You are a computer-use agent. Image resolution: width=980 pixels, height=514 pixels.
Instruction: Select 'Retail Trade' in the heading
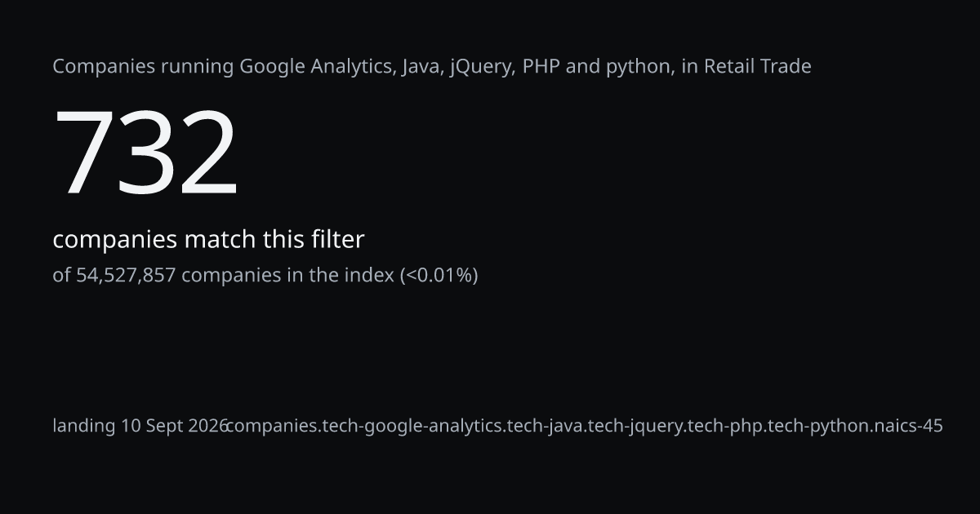758,67
